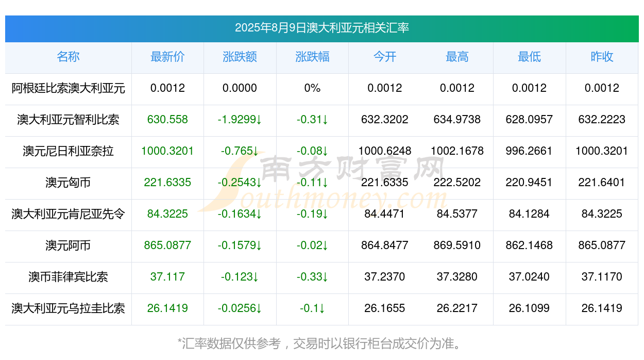Click change amount -0.765↓

(x=240, y=151)
